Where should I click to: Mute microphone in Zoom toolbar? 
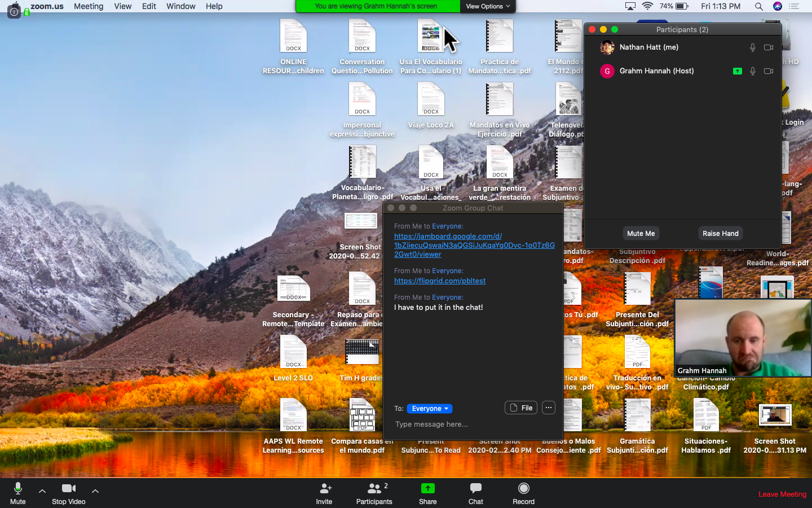coord(17,493)
